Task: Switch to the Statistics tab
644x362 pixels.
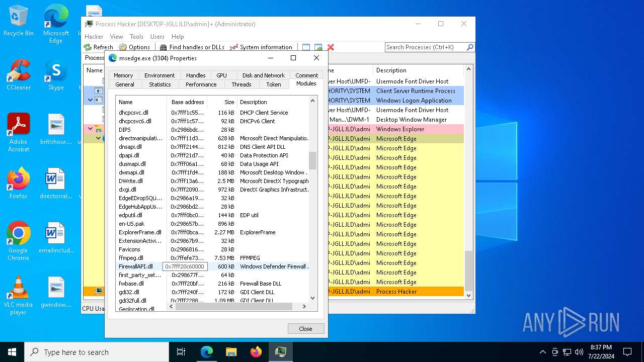Action: pyautogui.click(x=160, y=84)
